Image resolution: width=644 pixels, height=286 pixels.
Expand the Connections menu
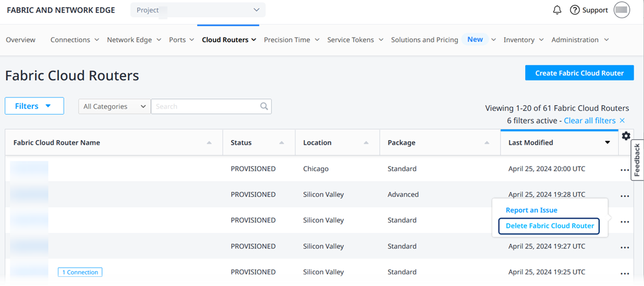click(x=75, y=40)
